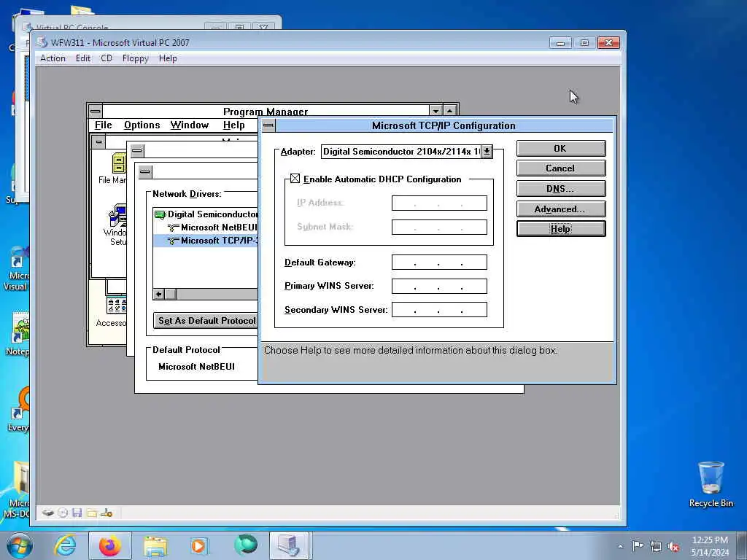The image size is (747, 560).
Task: Open the outer Network Setup dialog control box
Action: 137,151
